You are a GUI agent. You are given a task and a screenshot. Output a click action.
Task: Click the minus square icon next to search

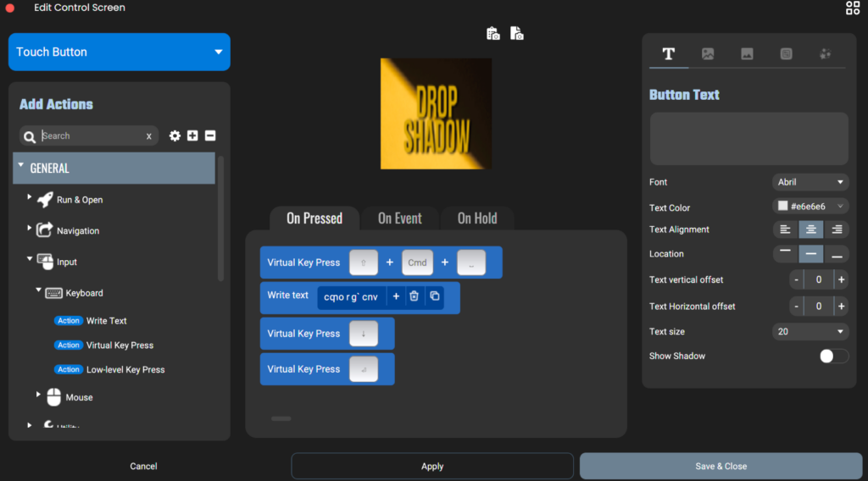click(210, 136)
